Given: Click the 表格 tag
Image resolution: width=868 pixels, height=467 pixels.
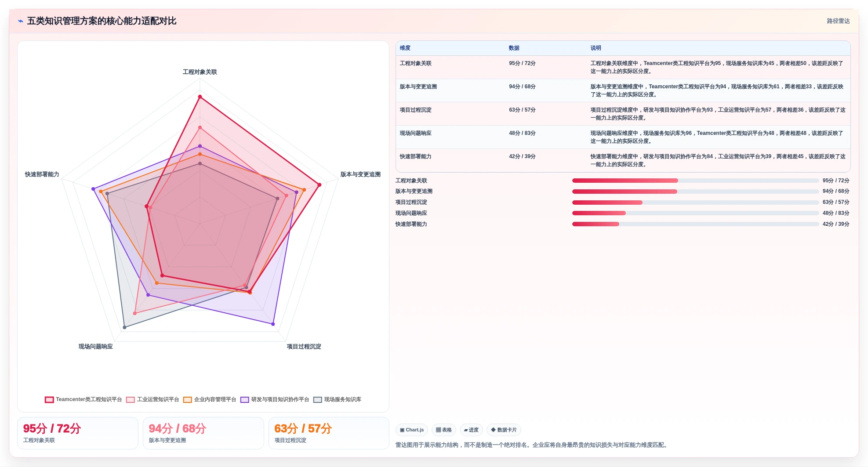Looking at the screenshot, I should click(444, 430).
